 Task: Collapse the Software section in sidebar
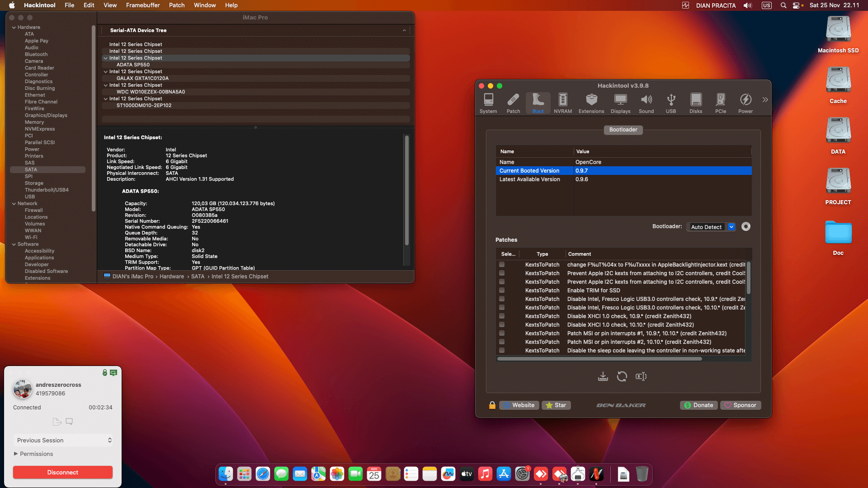(x=14, y=244)
